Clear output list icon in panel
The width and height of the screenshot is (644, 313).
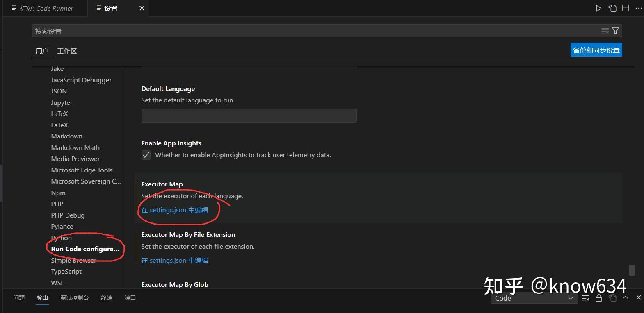tap(585, 298)
